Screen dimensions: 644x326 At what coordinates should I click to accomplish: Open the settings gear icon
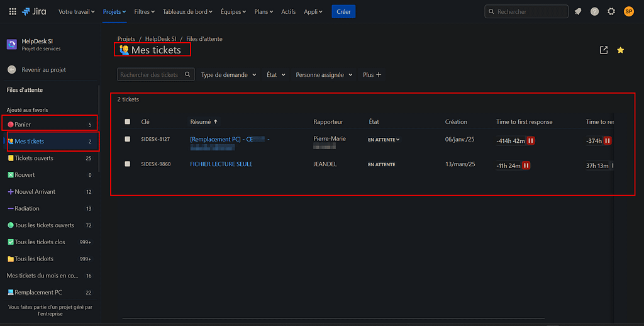611,11
